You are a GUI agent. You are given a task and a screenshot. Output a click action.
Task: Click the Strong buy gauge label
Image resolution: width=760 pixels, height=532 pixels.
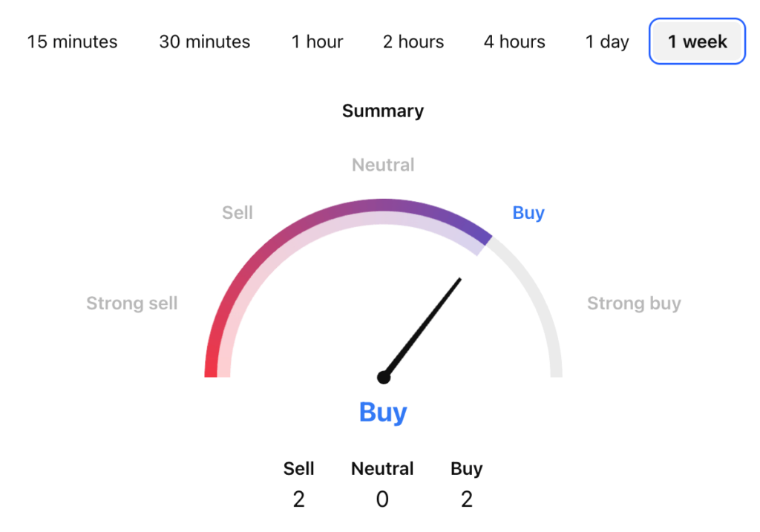point(635,303)
